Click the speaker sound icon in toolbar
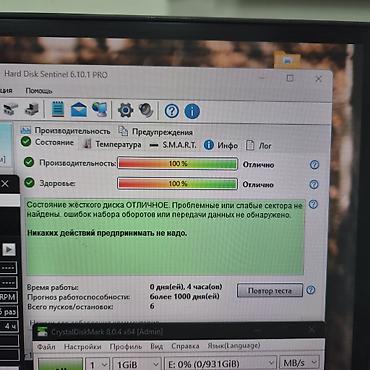Screen dimensions: 370x370 point(146,110)
